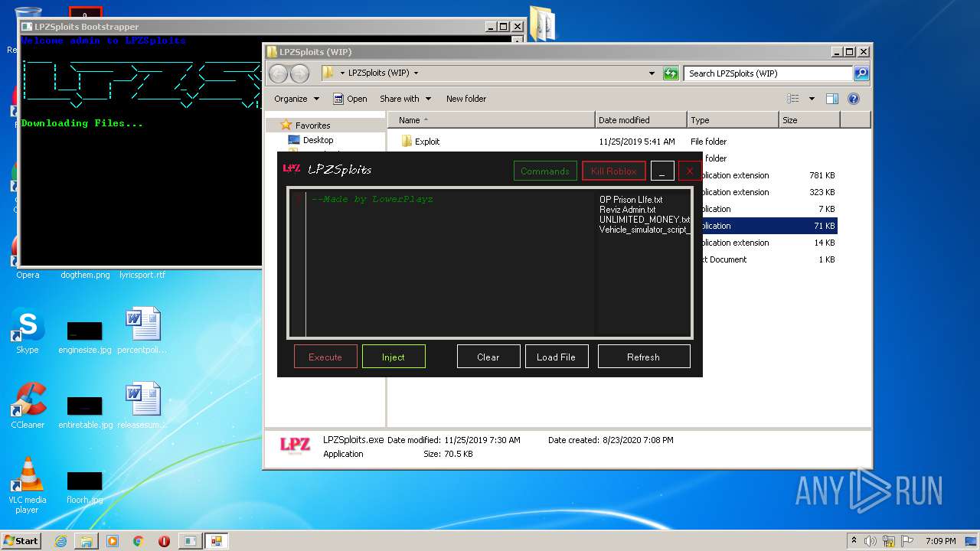980x551 pixels.
Task: Refresh the LPZSploits script list
Action: pyautogui.click(x=644, y=357)
